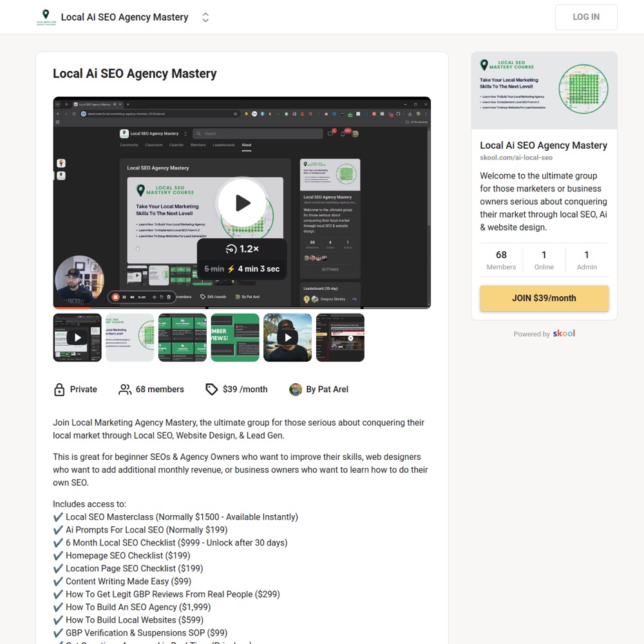Open the skool.com/ai-local-seo link
Viewport: 644px width, 644px height.
click(x=516, y=158)
